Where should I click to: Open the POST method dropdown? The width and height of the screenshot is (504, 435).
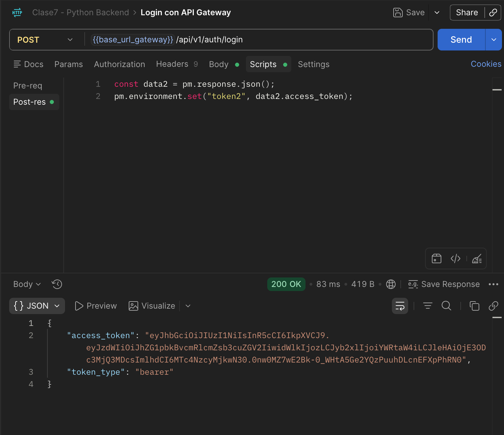pos(45,40)
